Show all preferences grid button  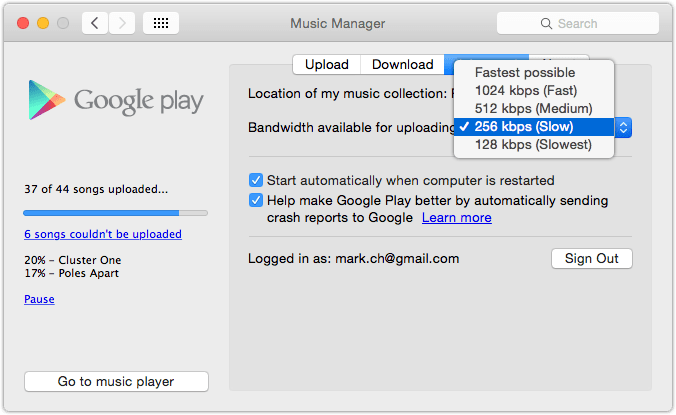[x=161, y=23]
